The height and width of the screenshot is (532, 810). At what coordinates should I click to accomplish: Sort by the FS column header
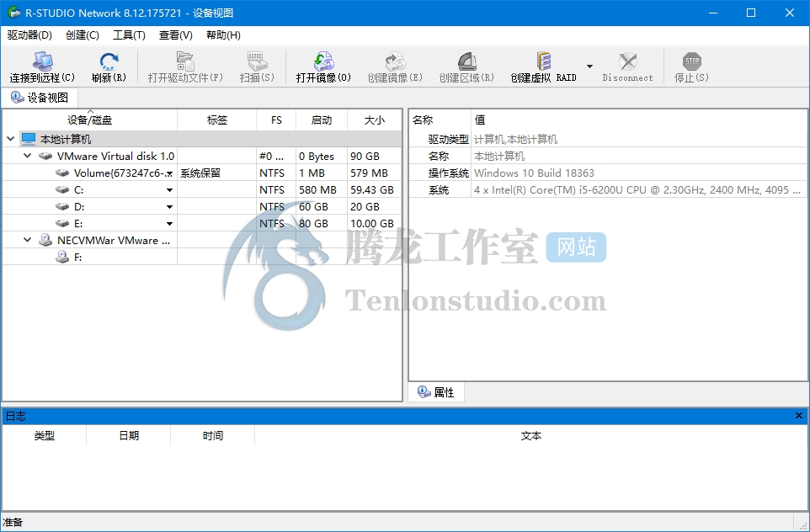tap(276, 120)
